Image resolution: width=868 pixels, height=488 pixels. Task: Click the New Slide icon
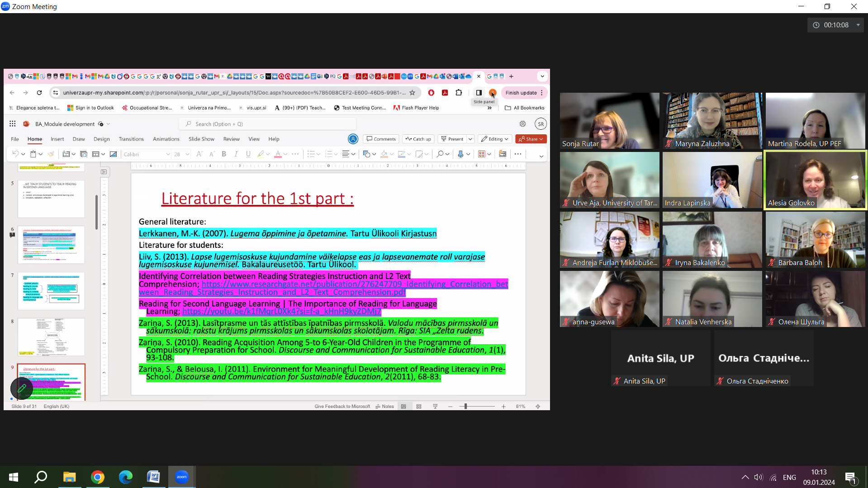[x=66, y=154]
